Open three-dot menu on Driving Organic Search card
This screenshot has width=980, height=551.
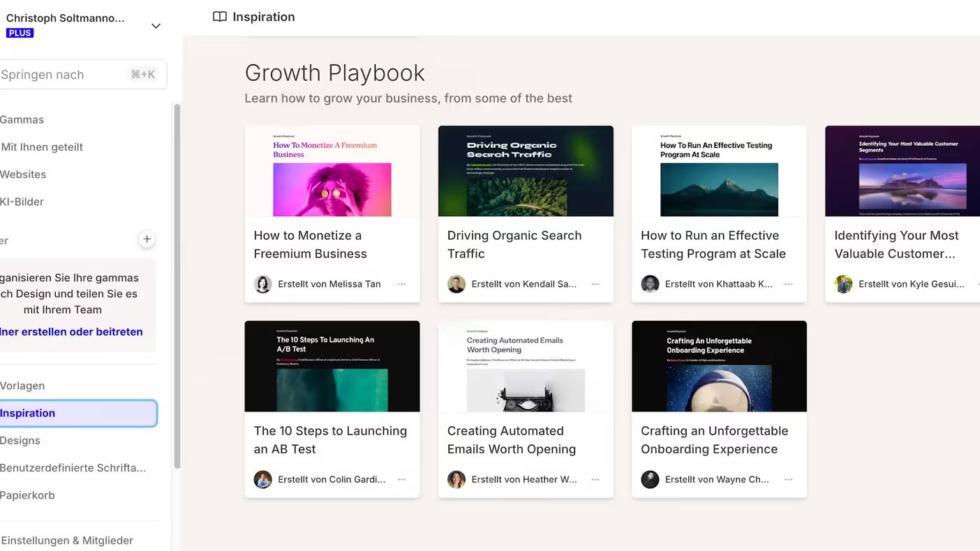pyautogui.click(x=595, y=284)
